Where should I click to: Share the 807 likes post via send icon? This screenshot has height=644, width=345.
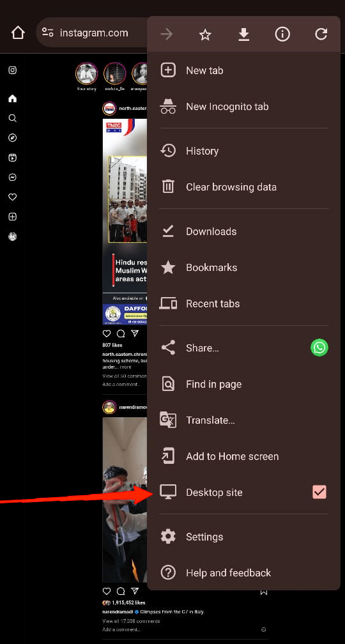[x=135, y=333]
